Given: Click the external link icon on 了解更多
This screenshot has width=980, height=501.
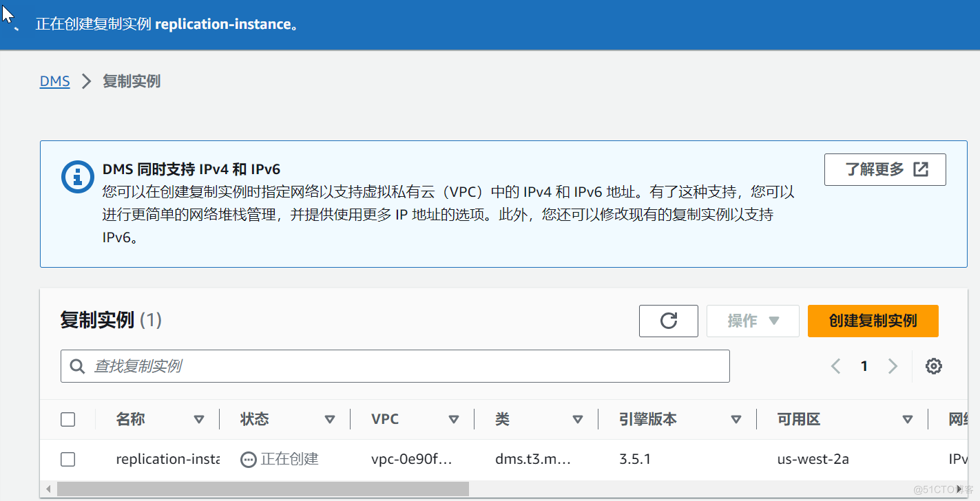Looking at the screenshot, I should pyautogui.click(x=921, y=169).
